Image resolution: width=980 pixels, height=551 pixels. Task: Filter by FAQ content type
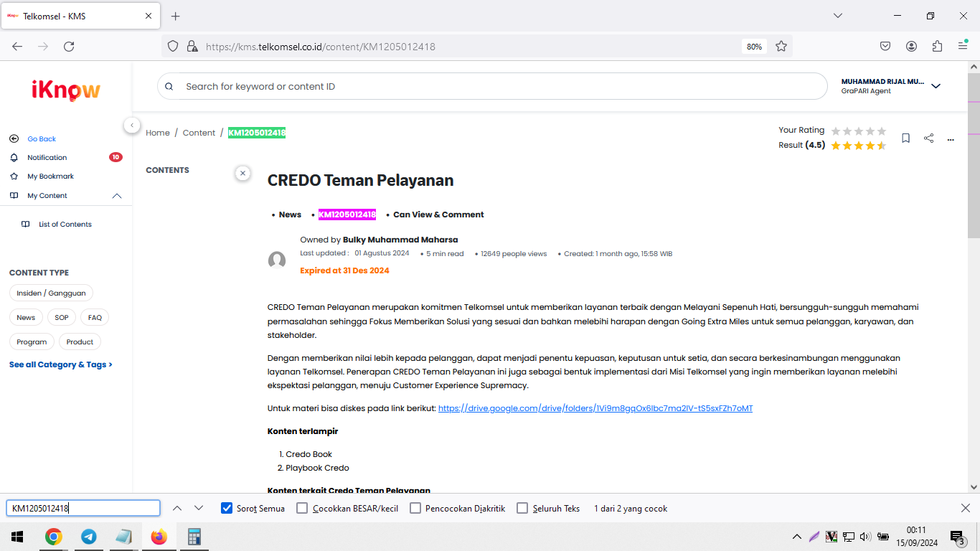[95, 317]
